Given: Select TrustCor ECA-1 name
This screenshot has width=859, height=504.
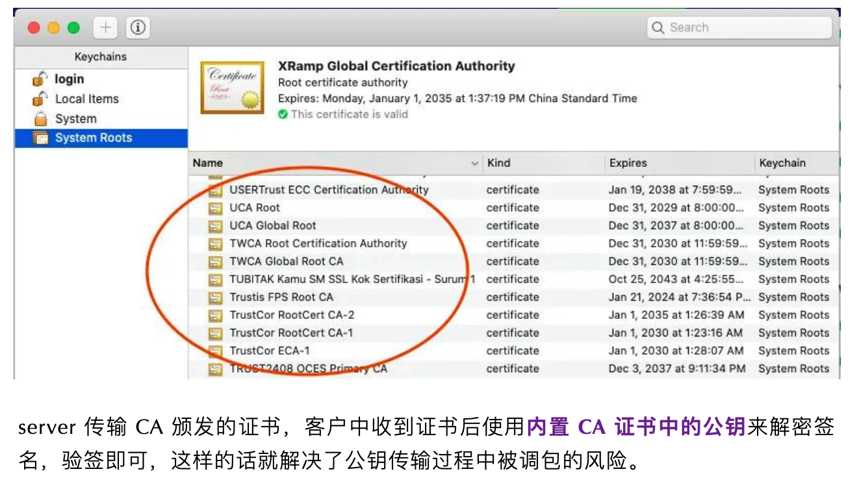Looking at the screenshot, I should tap(270, 351).
